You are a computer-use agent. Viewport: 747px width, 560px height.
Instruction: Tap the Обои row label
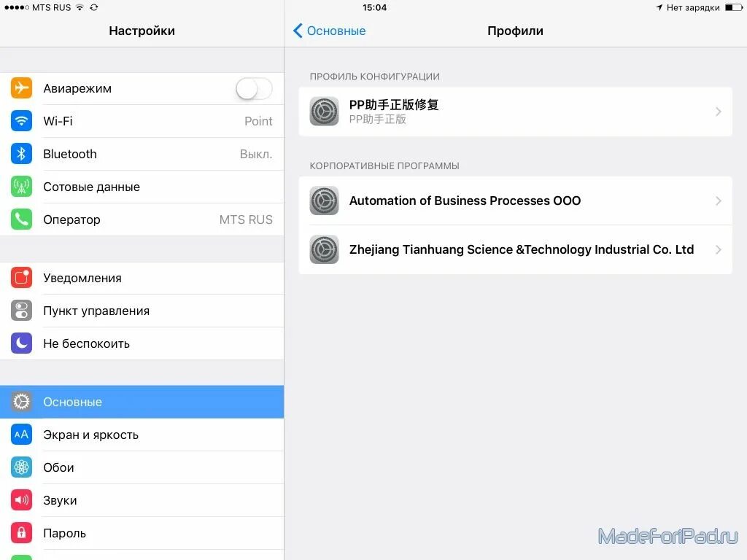point(58,467)
